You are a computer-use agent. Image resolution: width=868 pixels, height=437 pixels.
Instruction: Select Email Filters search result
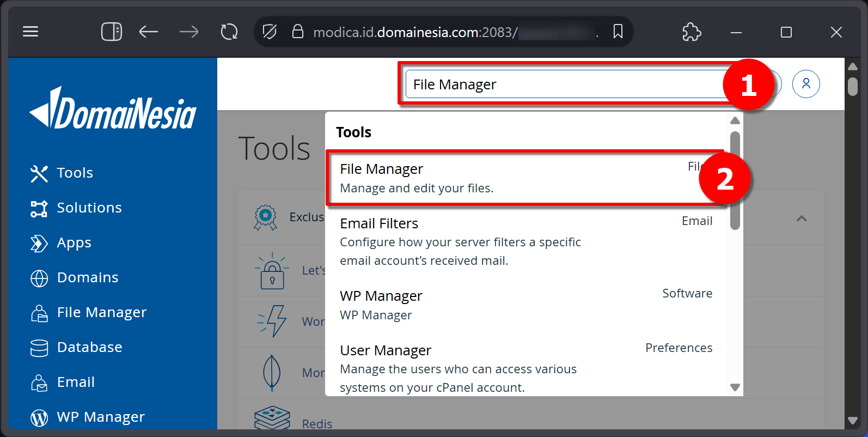[525, 241]
